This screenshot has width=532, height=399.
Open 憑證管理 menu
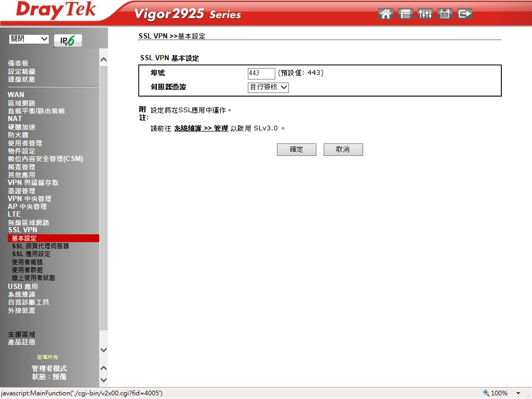(x=21, y=191)
